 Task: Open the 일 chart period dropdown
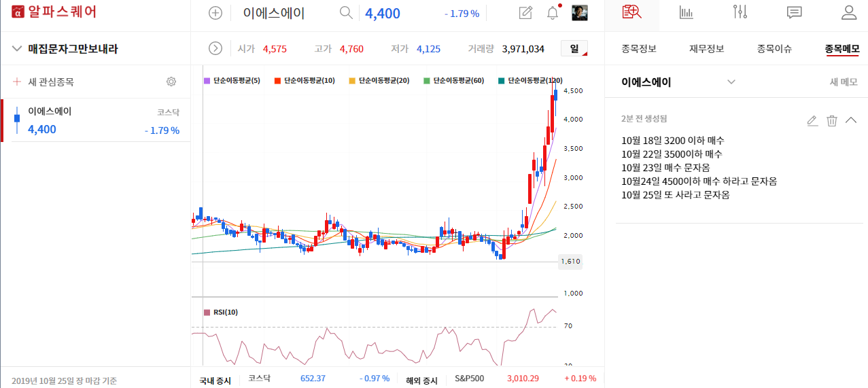(x=574, y=48)
